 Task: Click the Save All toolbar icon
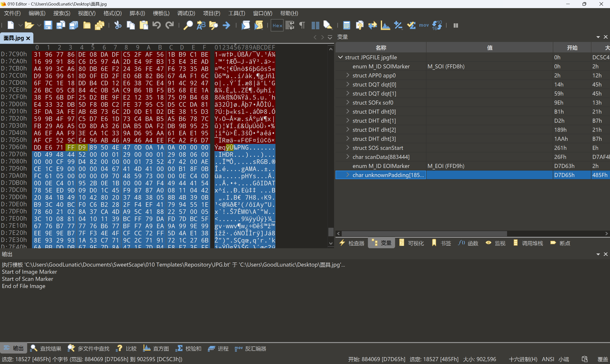[74, 25]
